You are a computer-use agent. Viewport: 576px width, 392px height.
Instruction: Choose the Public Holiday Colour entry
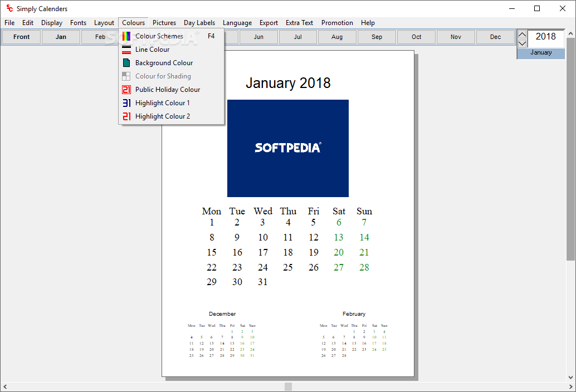(171, 90)
